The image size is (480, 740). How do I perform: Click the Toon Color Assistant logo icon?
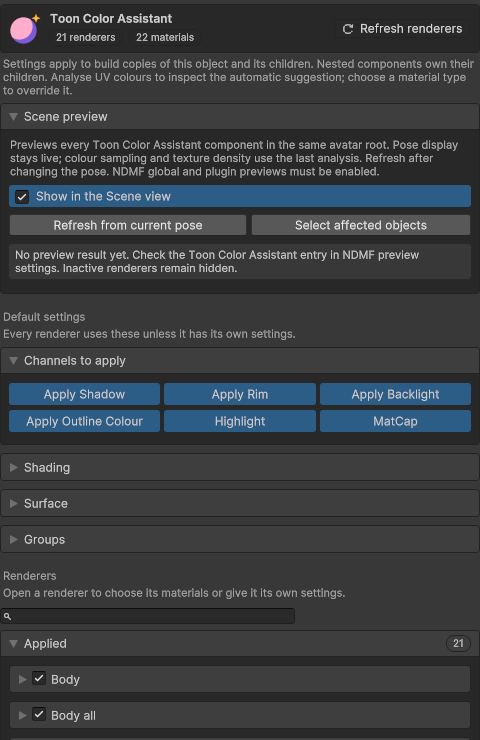[25, 29]
